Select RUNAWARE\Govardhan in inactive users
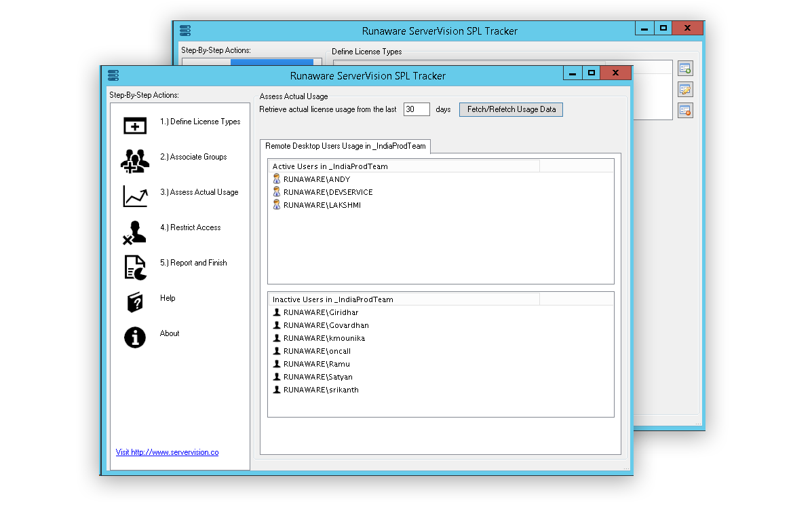Screen dimensions: 812x516 (x=326, y=325)
